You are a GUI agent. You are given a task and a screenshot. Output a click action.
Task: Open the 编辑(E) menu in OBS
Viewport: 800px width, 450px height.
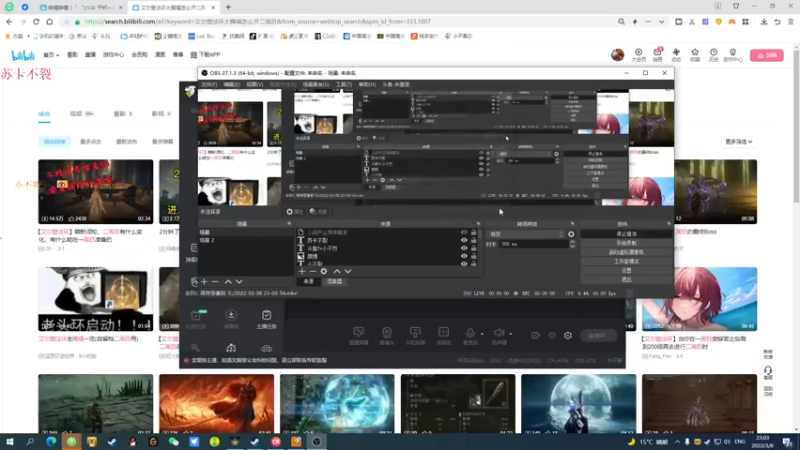[231, 84]
